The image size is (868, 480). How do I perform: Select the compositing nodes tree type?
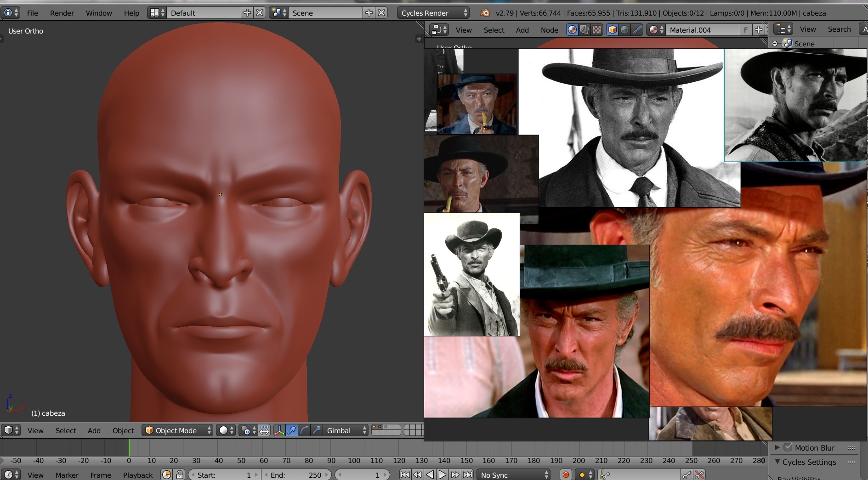(584, 30)
